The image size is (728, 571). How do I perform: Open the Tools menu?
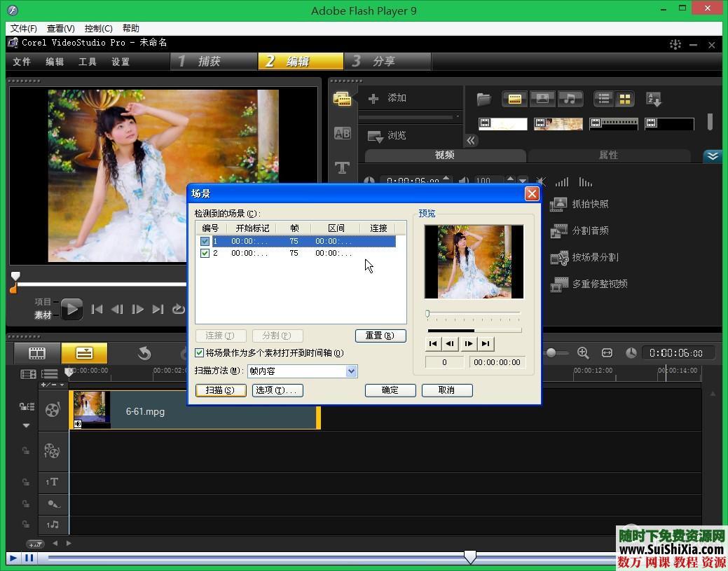pyautogui.click(x=88, y=62)
